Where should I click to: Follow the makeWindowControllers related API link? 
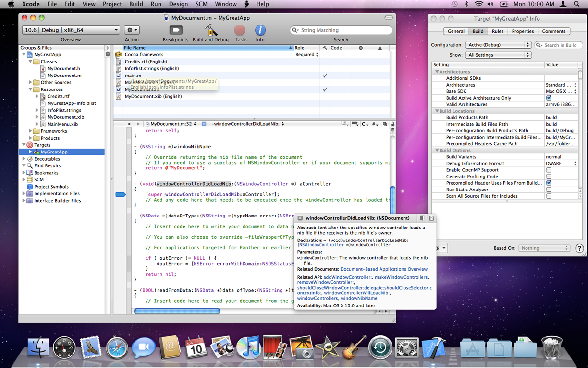pos(401,277)
